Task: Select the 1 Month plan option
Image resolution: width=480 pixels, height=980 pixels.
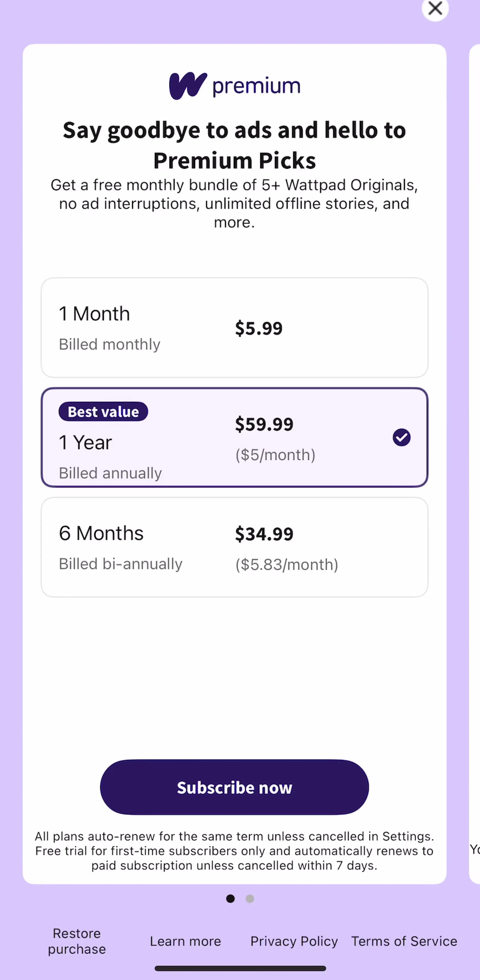Action: click(x=234, y=328)
